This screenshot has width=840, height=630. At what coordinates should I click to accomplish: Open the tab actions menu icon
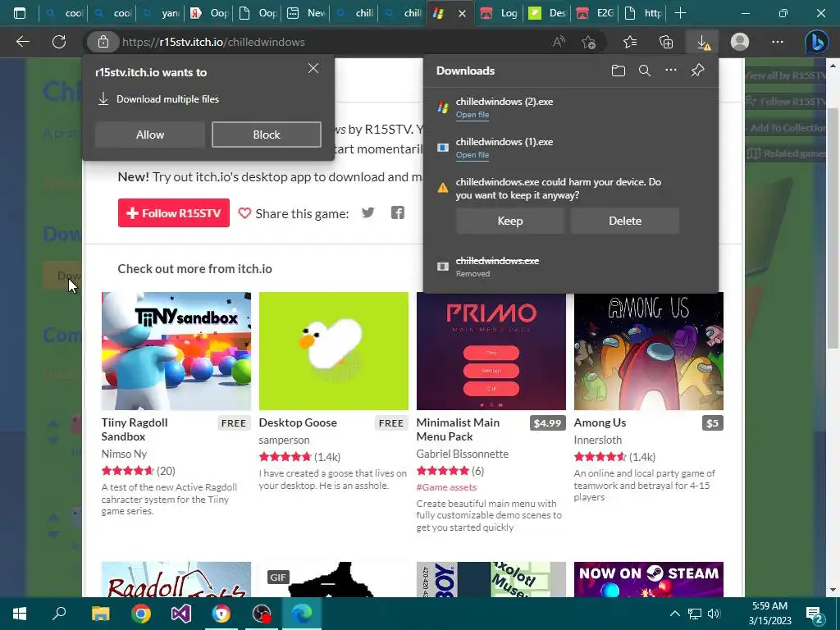[x=20, y=13]
